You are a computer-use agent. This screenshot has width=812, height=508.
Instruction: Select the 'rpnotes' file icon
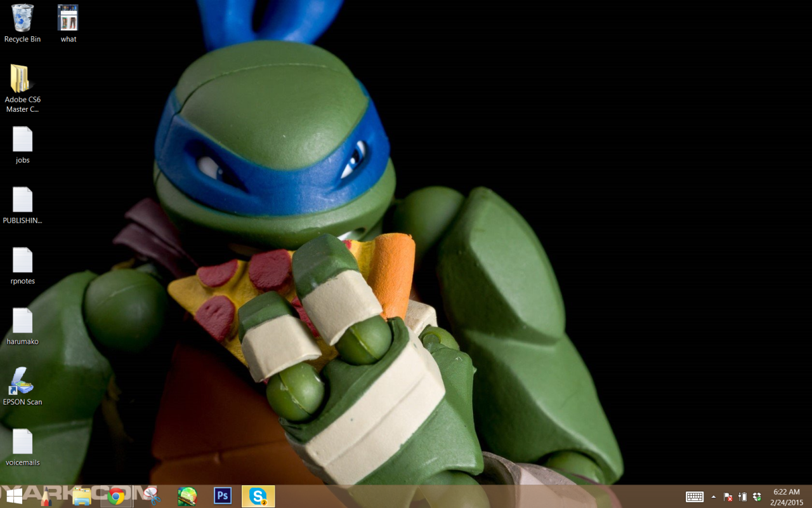click(22, 265)
